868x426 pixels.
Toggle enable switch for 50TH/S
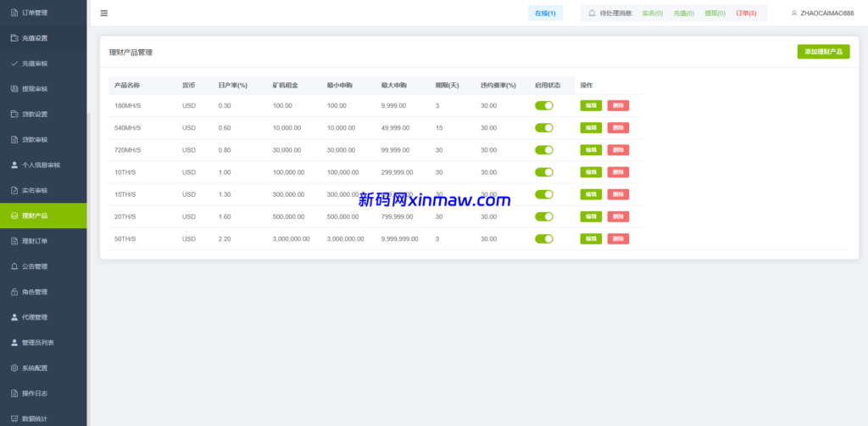543,238
